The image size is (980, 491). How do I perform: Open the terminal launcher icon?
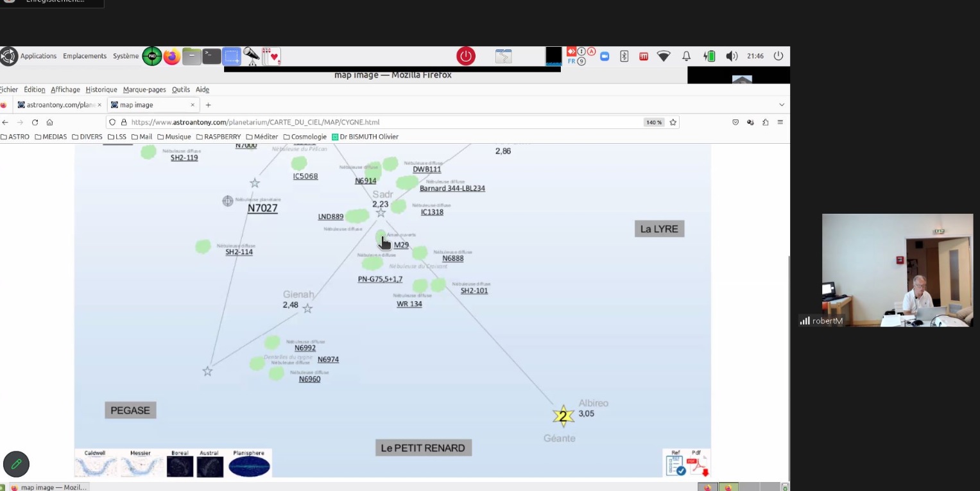pos(212,56)
